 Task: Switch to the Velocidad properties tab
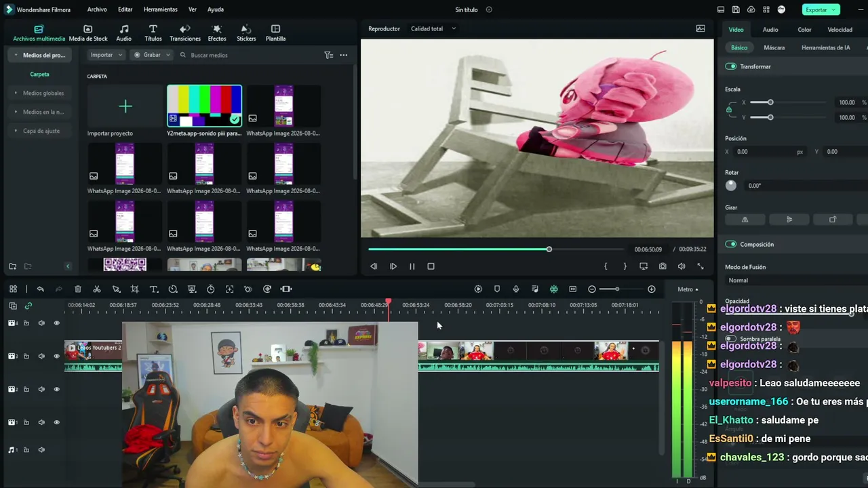[840, 30]
